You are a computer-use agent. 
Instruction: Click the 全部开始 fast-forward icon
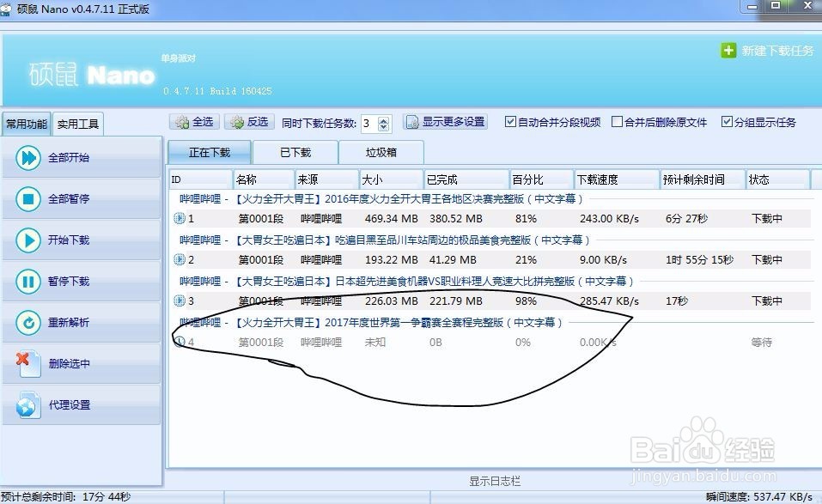[27, 158]
